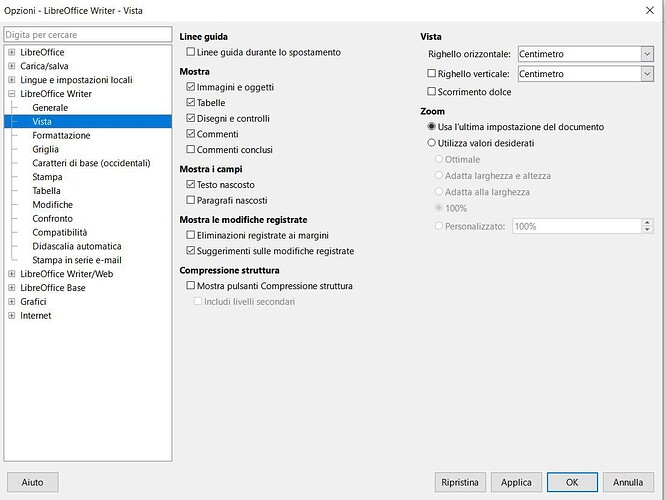This screenshot has width=665, height=500.
Task: Enable Paragrafi nascosti checkbox
Action: 191,200
